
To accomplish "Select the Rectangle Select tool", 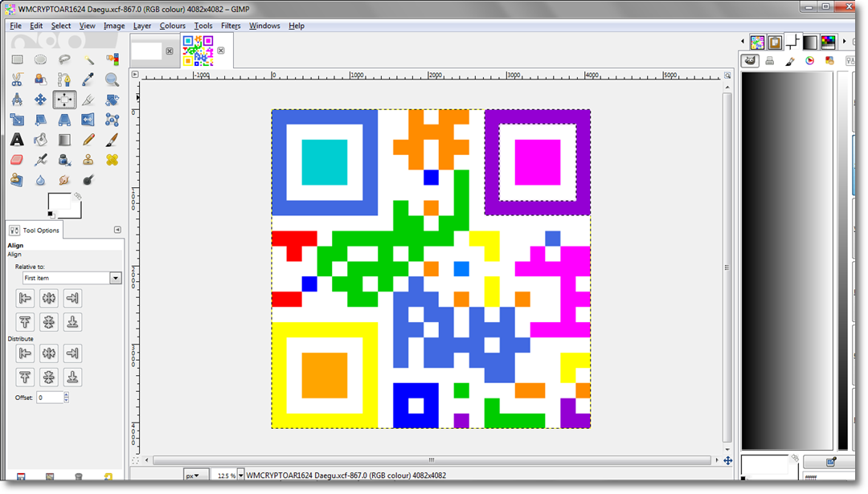I will click(17, 59).
